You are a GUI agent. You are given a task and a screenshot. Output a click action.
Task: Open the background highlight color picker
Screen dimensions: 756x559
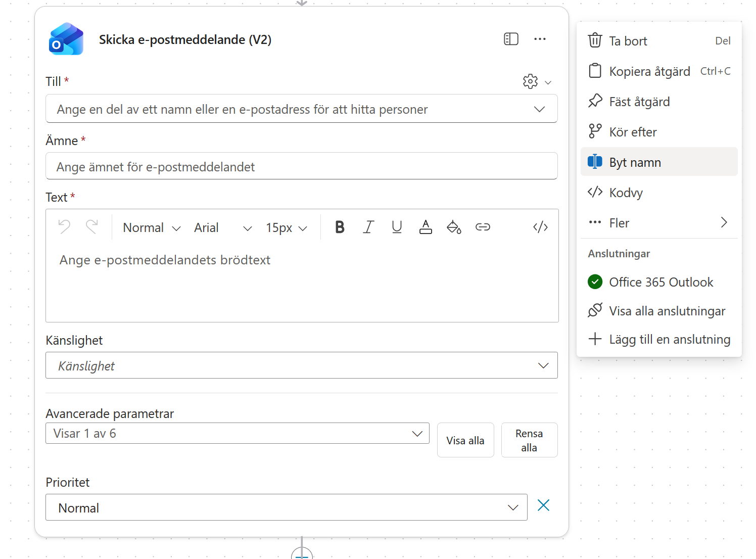(454, 227)
